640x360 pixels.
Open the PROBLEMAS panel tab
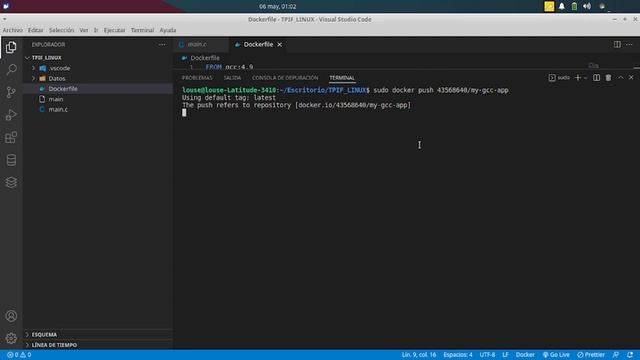tap(197, 78)
